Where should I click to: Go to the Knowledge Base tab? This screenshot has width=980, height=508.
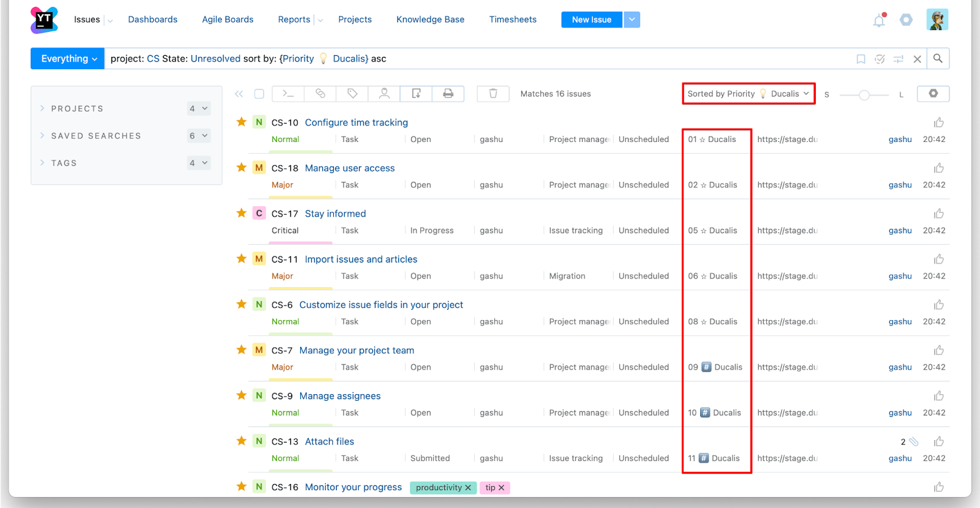tap(430, 20)
